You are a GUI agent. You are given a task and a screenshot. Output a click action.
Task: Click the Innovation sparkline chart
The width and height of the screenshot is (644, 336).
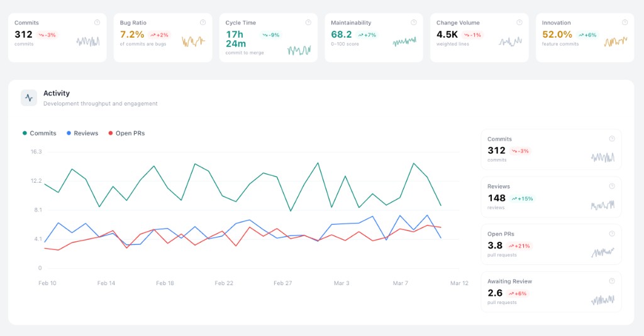tap(616, 41)
